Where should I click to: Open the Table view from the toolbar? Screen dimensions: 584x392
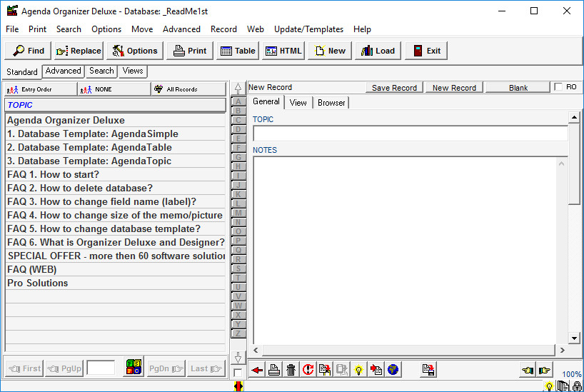[x=238, y=51]
